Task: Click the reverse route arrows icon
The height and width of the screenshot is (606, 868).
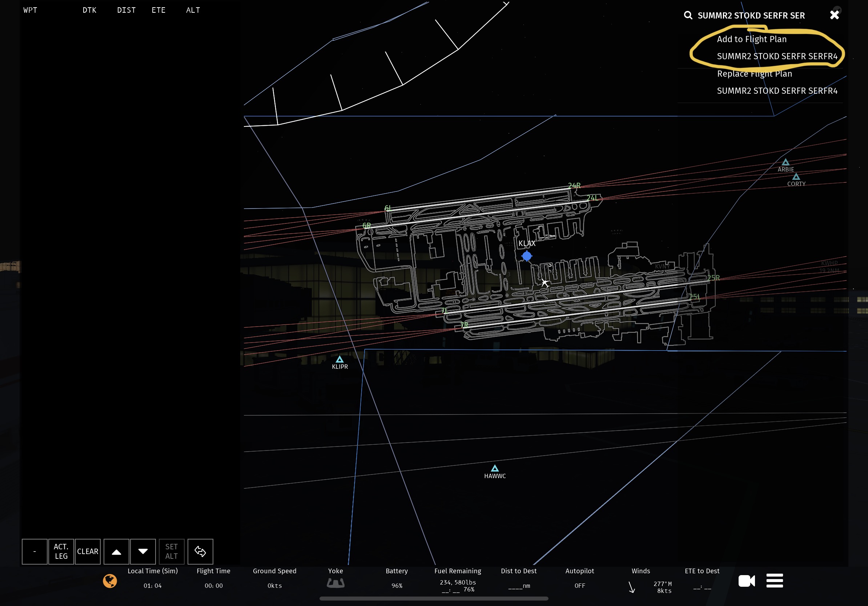Action: tap(200, 551)
